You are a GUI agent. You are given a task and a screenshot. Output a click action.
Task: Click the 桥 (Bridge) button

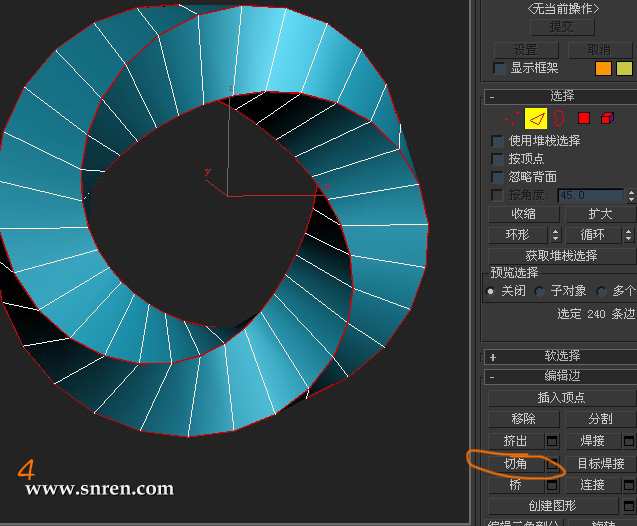[516, 485]
